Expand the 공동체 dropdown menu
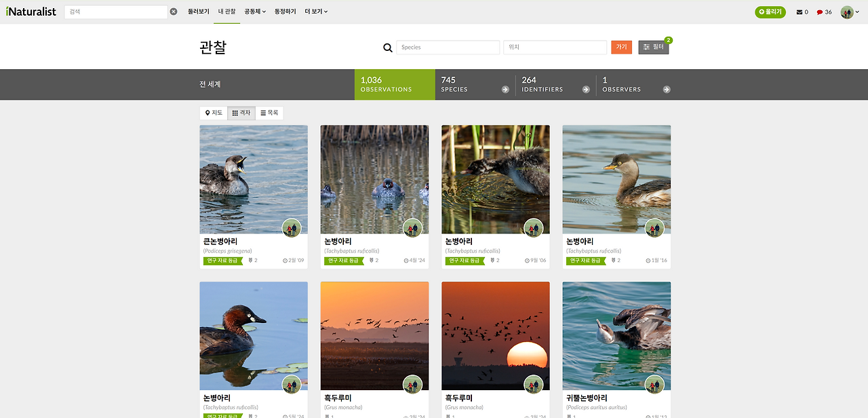Screen dimensions: 868x418 (x=255, y=12)
